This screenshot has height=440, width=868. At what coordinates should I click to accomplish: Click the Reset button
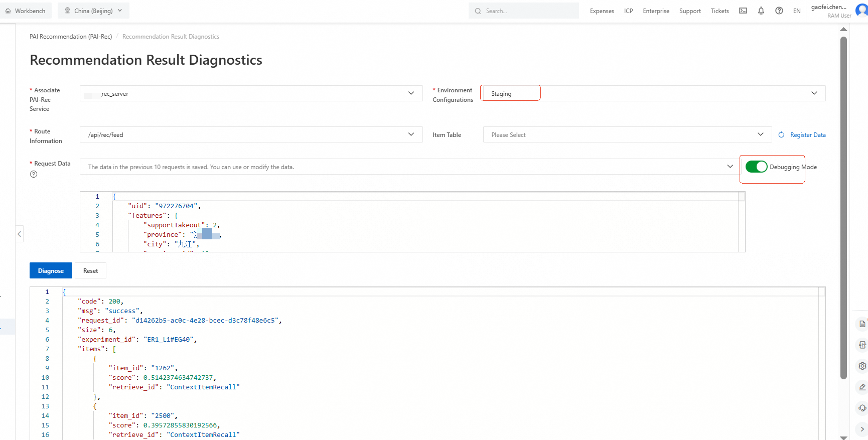coord(90,270)
